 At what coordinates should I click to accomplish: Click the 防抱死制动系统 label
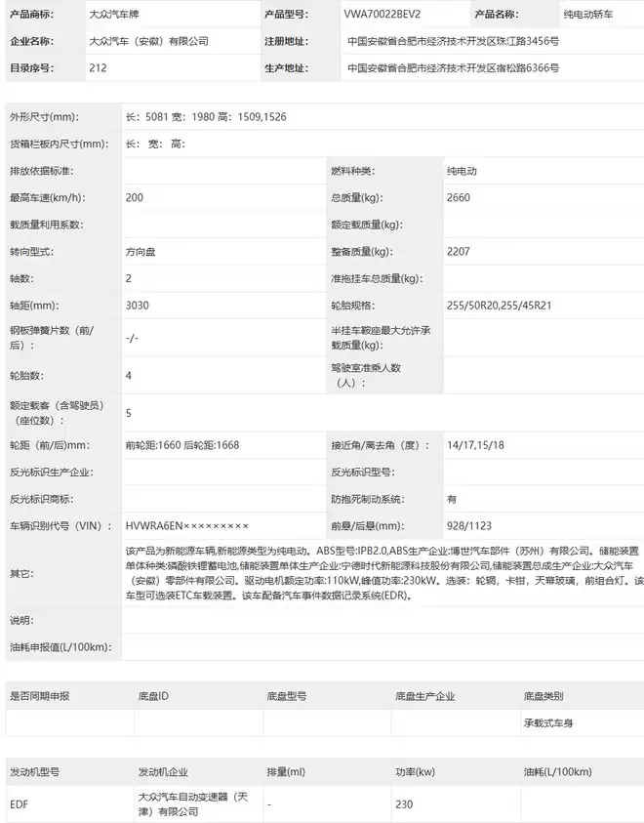click(x=367, y=499)
